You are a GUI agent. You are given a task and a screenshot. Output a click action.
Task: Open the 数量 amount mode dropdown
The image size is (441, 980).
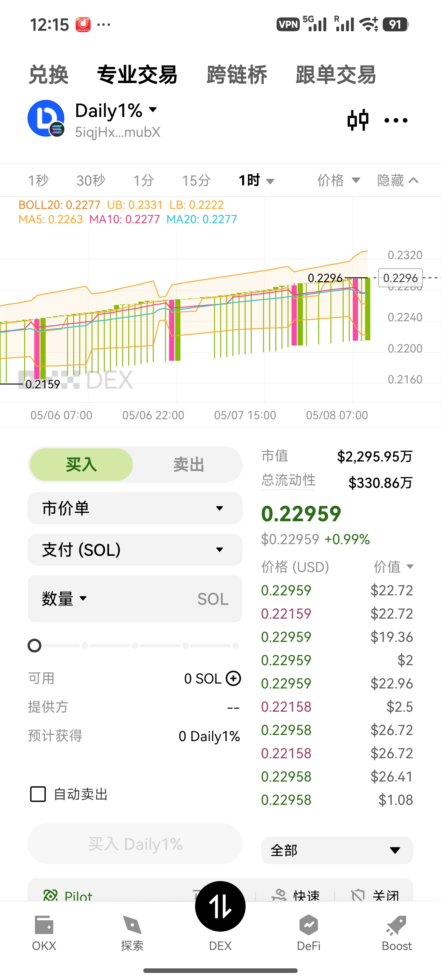[x=64, y=599]
